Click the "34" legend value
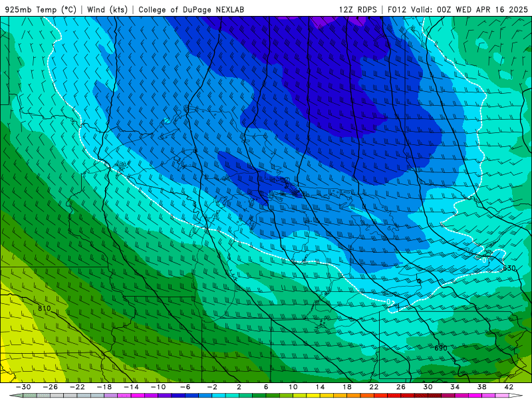Image resolution: width=532 pixels, height=399 pixels. pyautogui.click(x=455, y=387)
